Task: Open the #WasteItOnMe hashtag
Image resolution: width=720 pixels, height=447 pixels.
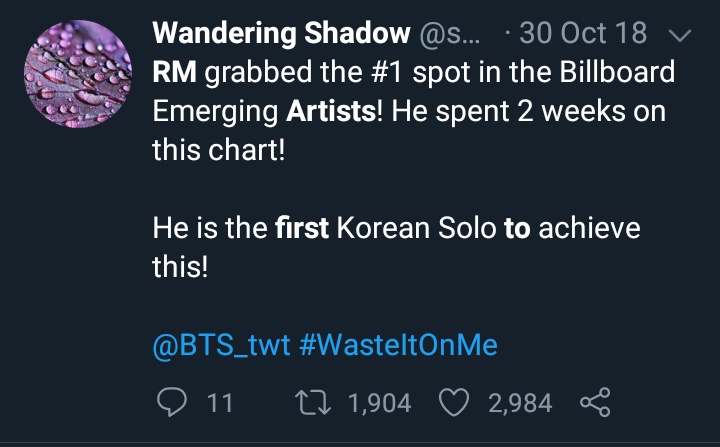Action: (x=397, y=345)
